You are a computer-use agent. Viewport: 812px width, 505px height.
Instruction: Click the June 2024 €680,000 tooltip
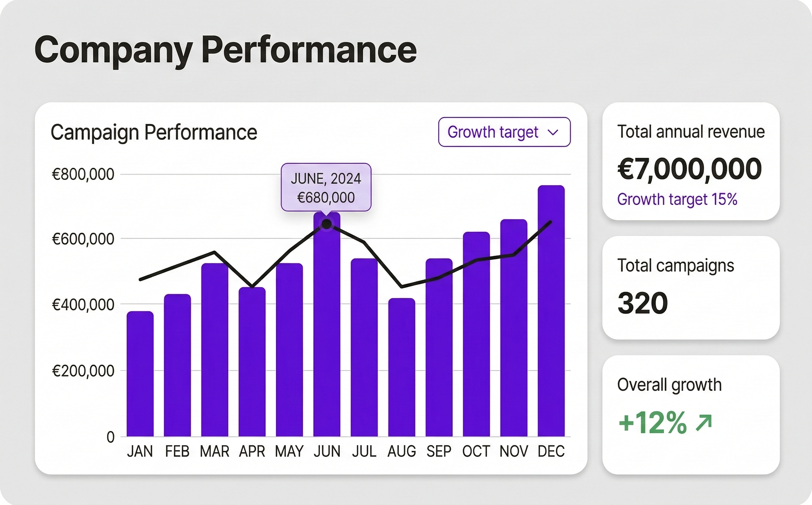[x=326, y=188]
